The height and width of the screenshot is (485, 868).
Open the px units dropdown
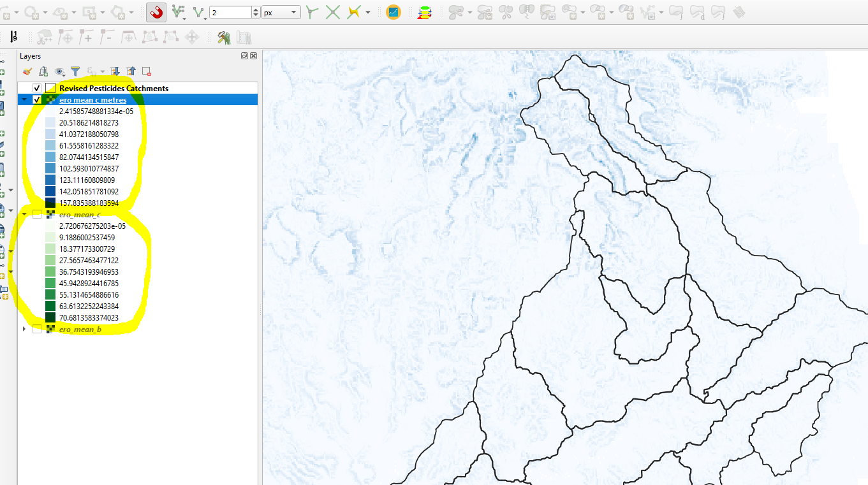tap(281, 12)
